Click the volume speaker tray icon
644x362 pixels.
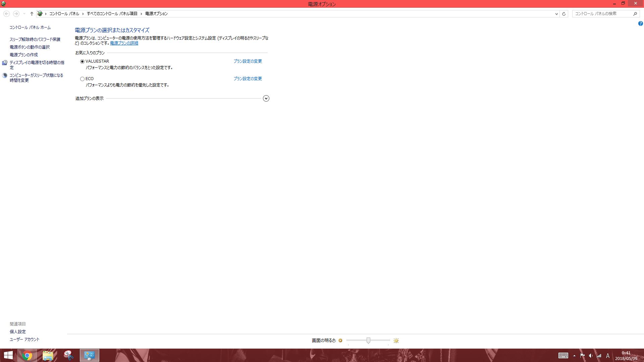pyautogui.click(x=590, y=356)
